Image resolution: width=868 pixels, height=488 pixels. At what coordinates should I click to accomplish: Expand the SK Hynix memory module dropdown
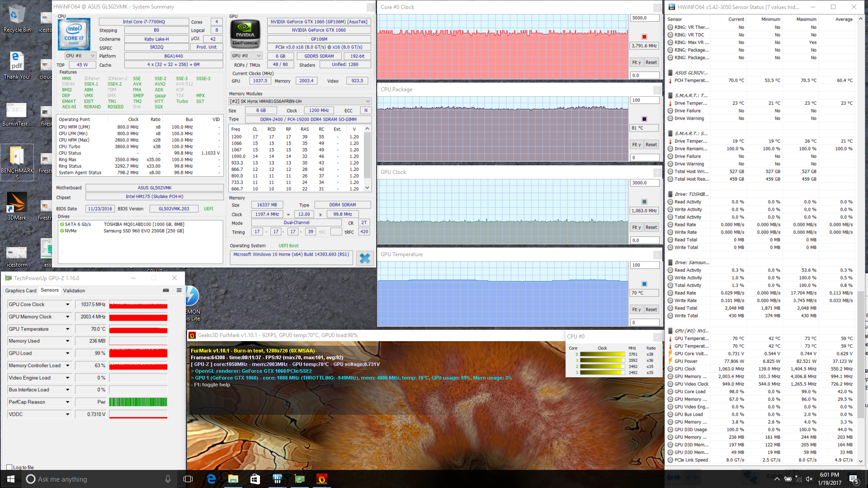[300, 101]
